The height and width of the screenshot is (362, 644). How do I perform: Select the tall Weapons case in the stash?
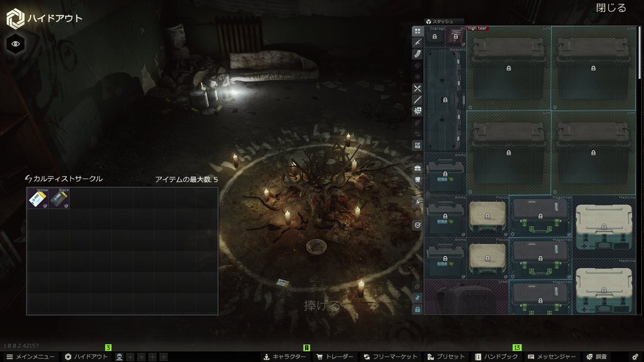pyautogui.click(x=445, y=100)
